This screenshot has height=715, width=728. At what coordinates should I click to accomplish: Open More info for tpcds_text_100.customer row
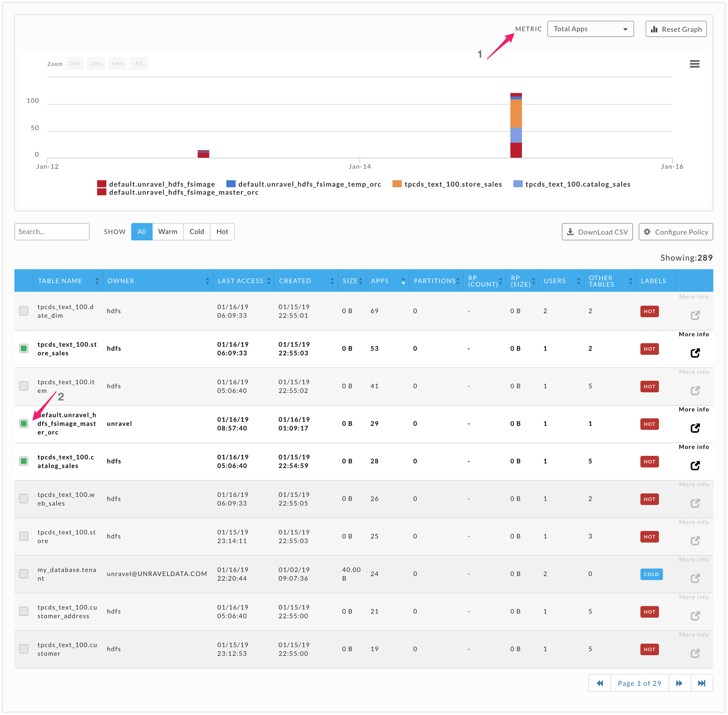click(x=695, y=653)
